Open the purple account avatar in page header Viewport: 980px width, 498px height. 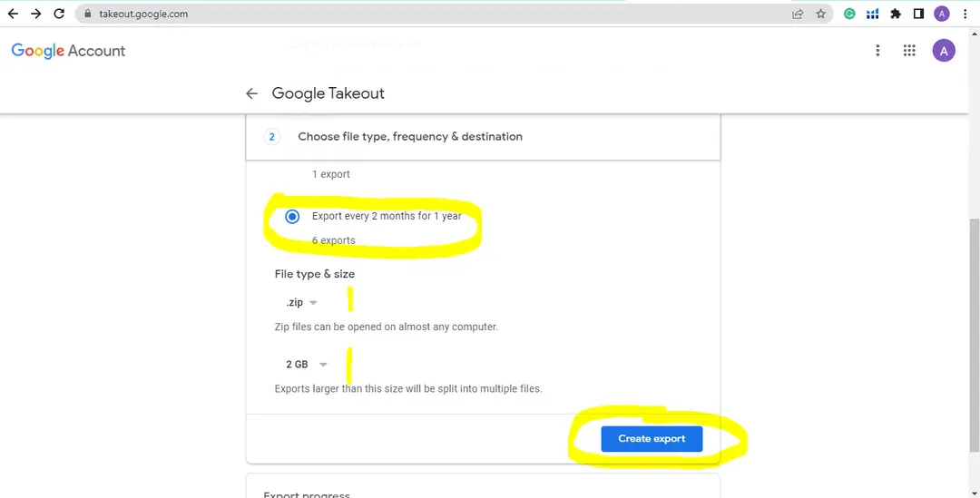(x=944, y=51)
